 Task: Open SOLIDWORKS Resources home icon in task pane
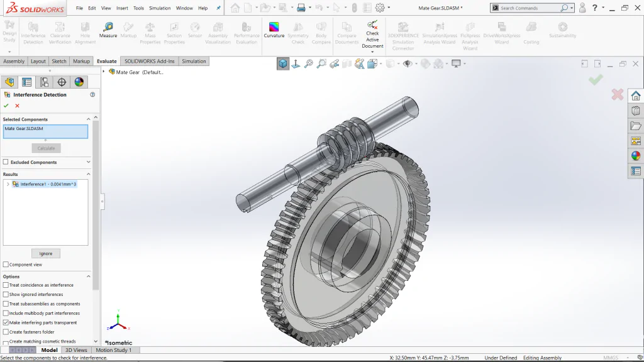point(636,96)
